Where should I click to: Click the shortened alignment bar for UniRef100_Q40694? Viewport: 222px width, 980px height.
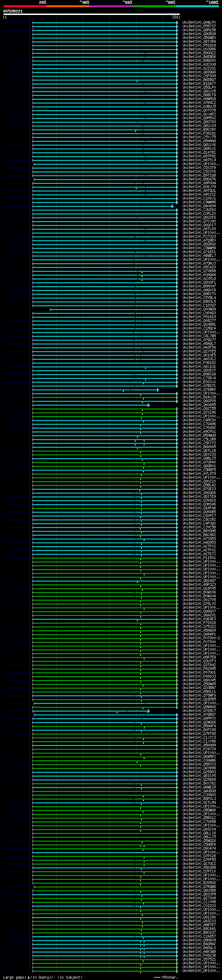(103, 206)
